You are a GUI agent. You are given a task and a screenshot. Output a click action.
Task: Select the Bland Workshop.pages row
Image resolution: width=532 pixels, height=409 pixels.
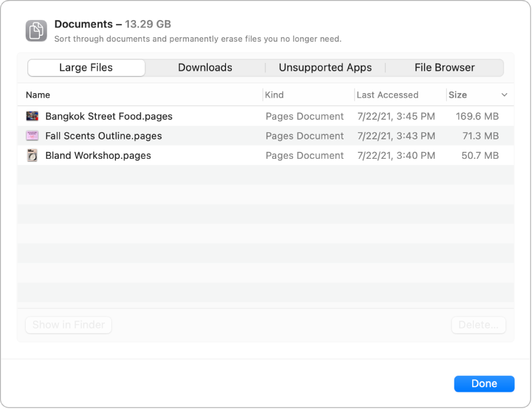(x=171, y=155)
